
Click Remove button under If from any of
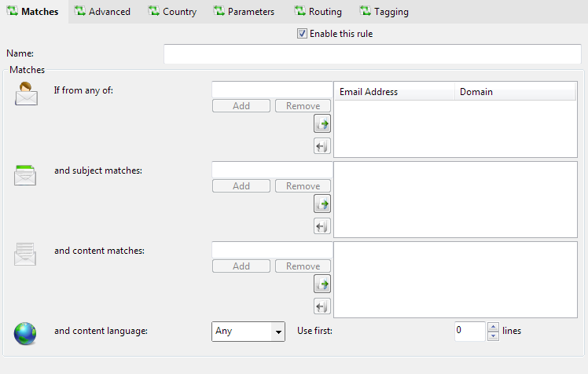(x=303, y=106)
